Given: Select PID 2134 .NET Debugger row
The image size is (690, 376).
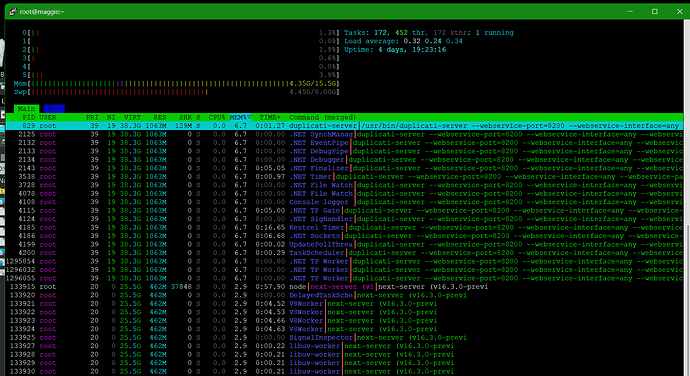Looking at the screenshot, I should point(344,159).
